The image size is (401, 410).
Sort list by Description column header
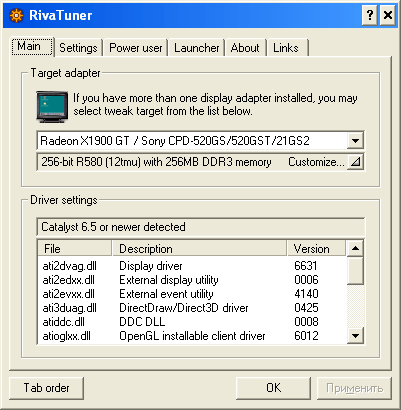coord(199,249)
